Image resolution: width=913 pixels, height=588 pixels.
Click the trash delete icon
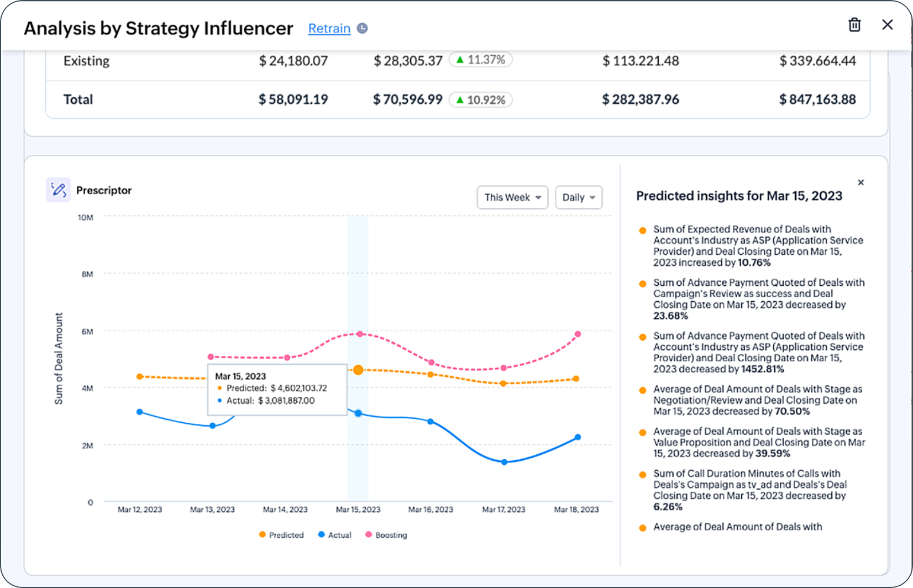pyautogui.click(x=854, y=25)
